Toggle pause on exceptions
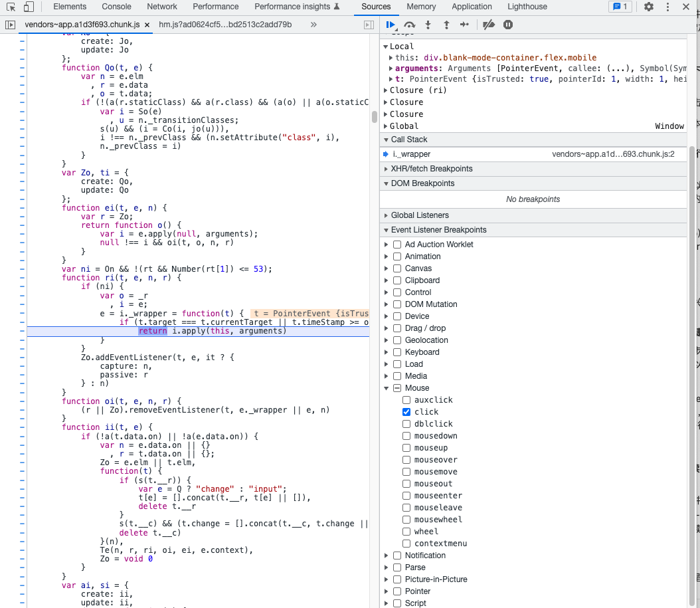 coord(508,25)
